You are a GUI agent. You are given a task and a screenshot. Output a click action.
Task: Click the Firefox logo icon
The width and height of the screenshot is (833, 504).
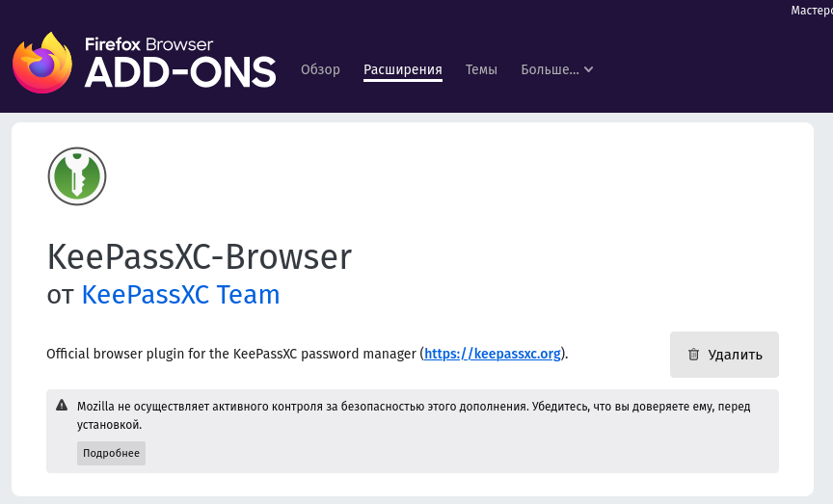[x=42, y=64]
